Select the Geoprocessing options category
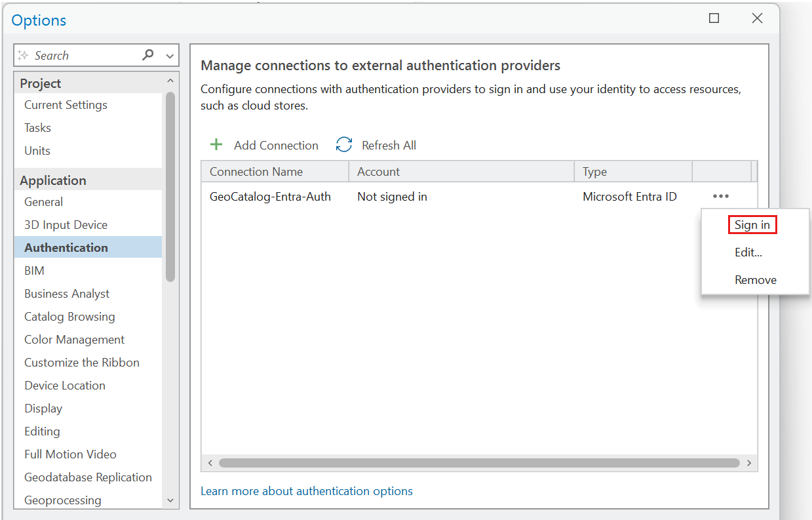 (63, 500)
